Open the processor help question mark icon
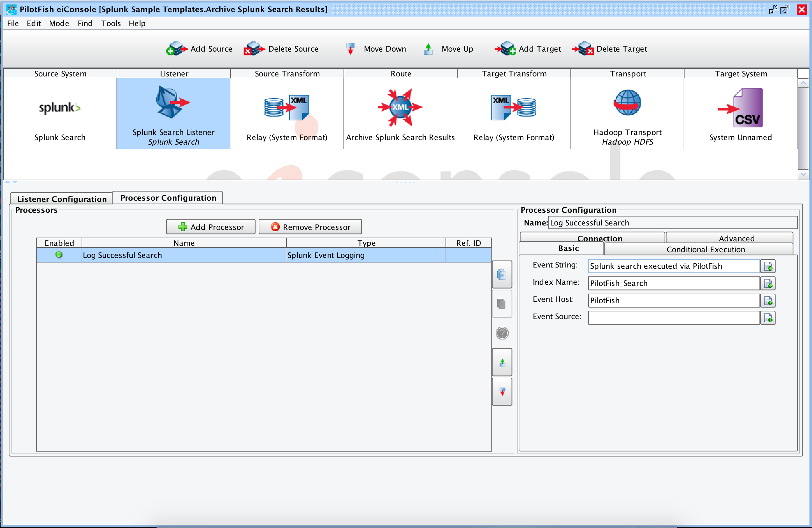The height and width of the screenshot is (528, 812). pyautogui.click(x=502, y=333)
